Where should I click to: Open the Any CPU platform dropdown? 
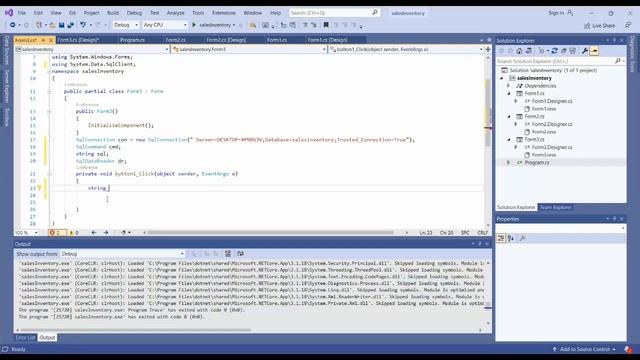164,25
